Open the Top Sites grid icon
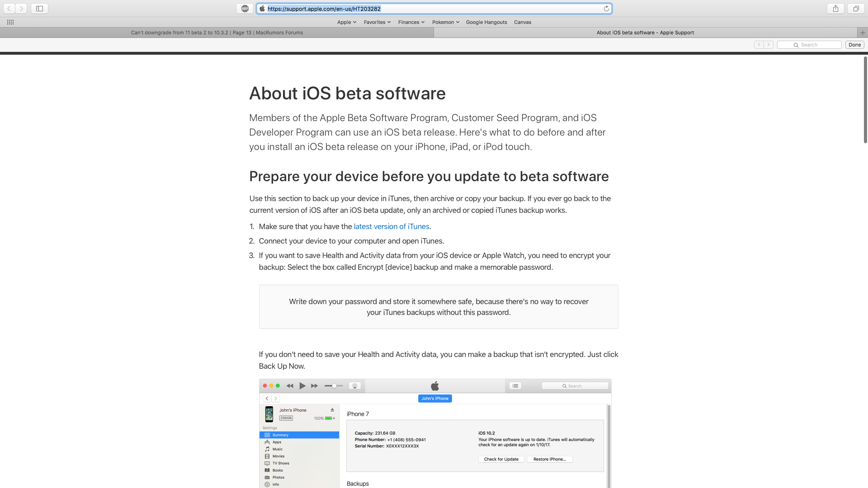Image resolution: width=868 pixels, height=488 pixels. tap(10, 22)
